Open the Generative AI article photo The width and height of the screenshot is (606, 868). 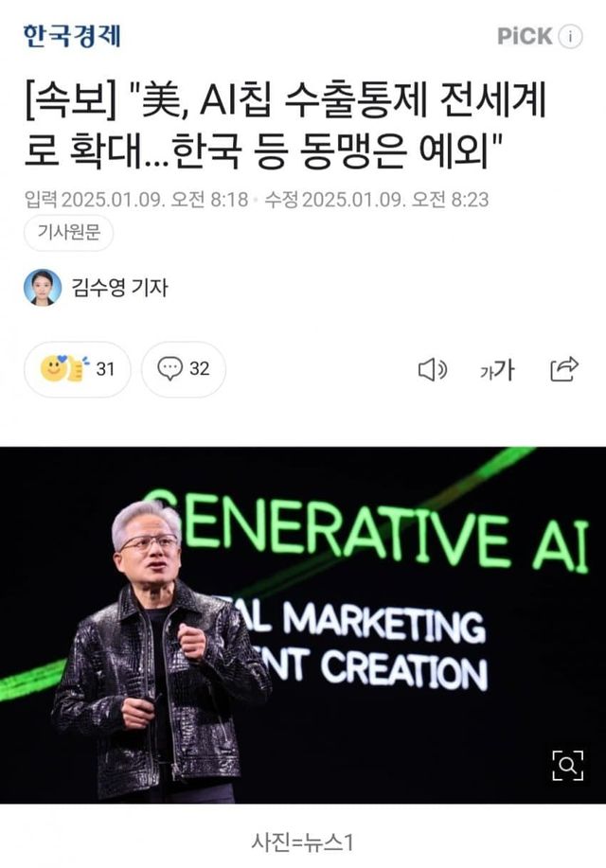pyautogui.click(x=303, y=625)
